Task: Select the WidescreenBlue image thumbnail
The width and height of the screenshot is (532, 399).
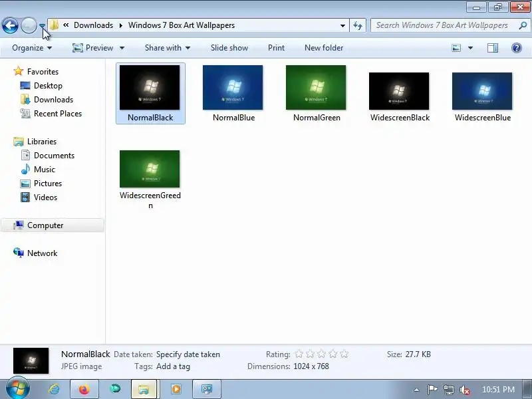Action: tap(482, 91)
